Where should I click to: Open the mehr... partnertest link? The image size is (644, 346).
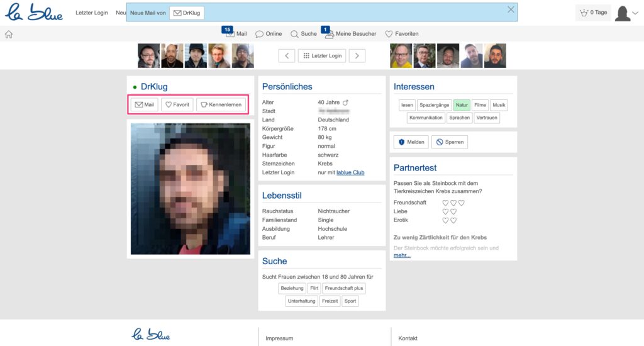click(402, 255)
